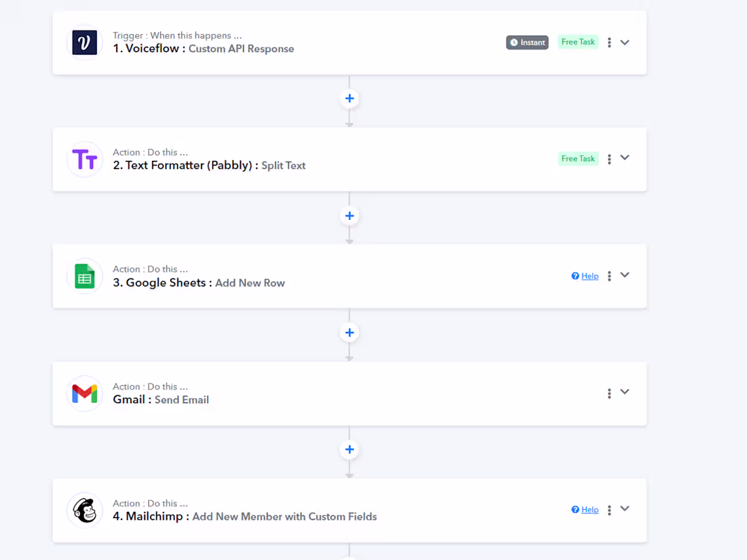Expand the Text Formatter Split Text step
The height and width of the screenshot is (560, 747).
(x=625, y=158)
